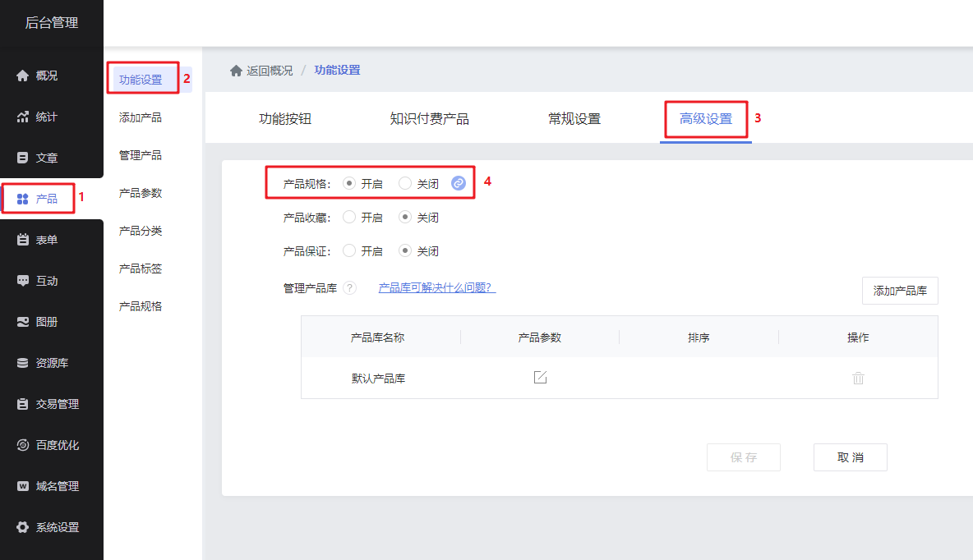Click the 产品参数 table column header
The height and width of the screenshot is (560, 973).
(x=540, y=337)
